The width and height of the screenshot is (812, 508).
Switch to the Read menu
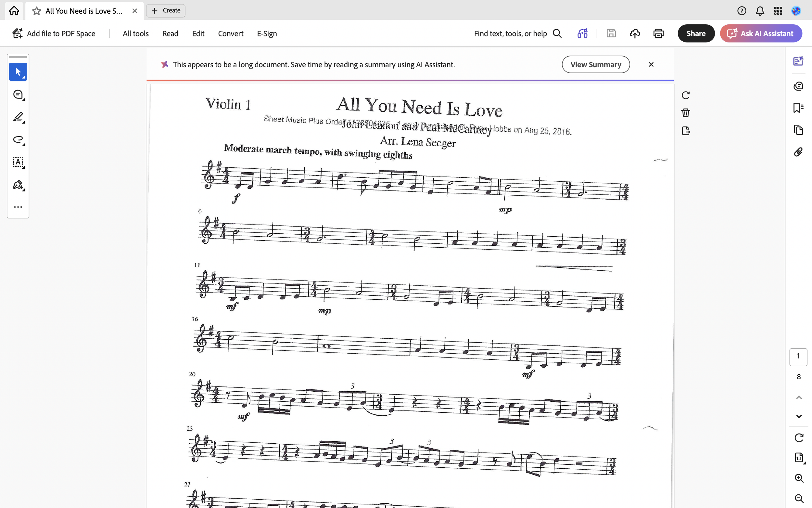click(x=170, y=33)
